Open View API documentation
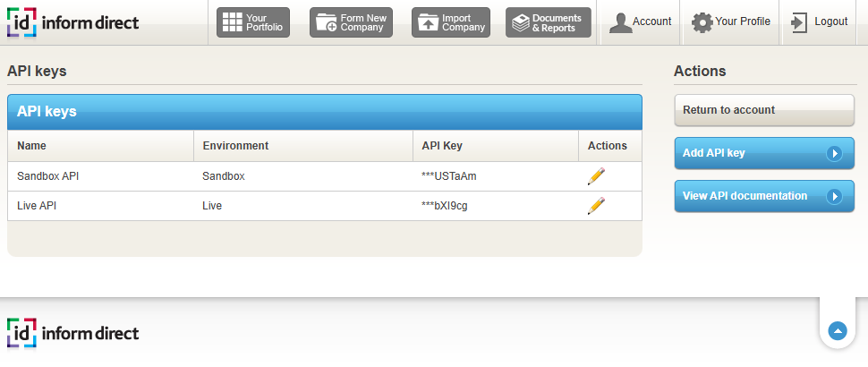This screenshot has height=367, width=868. click(763, 196)
